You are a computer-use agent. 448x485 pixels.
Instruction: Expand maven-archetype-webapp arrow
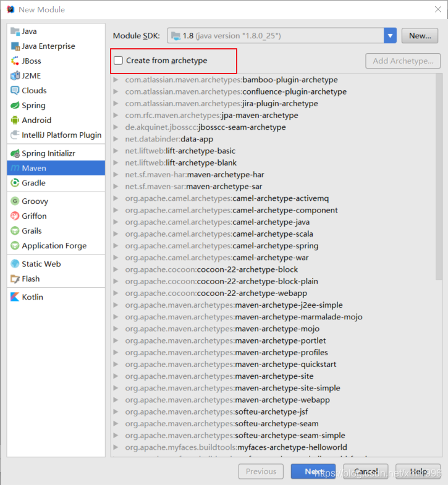(116, 400)
